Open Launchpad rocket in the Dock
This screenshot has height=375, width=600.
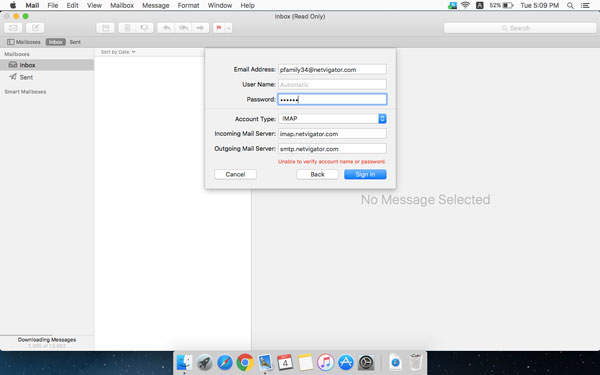pos(205,362)
